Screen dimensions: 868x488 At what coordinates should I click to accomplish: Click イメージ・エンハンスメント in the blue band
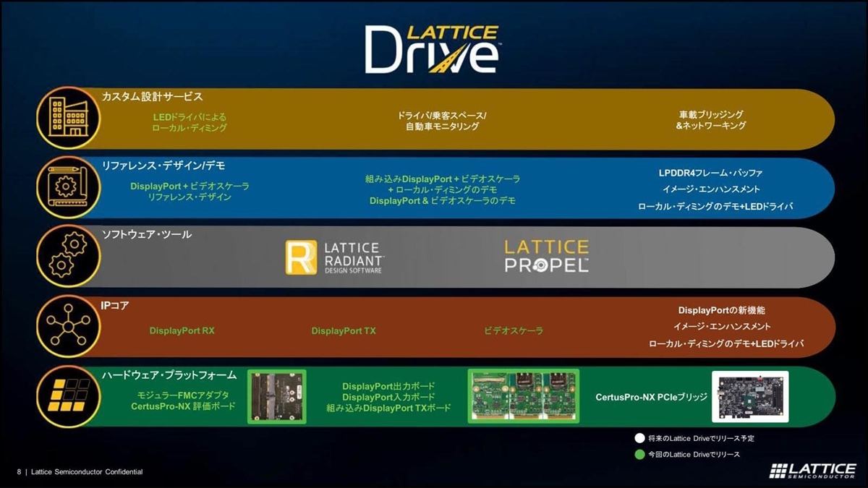point(710,189)
